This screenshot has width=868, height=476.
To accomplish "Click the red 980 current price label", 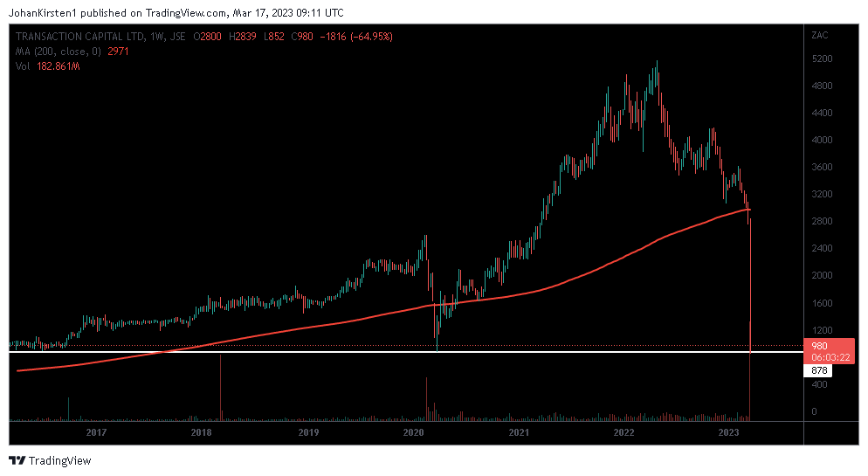I will tap(819, 346).
